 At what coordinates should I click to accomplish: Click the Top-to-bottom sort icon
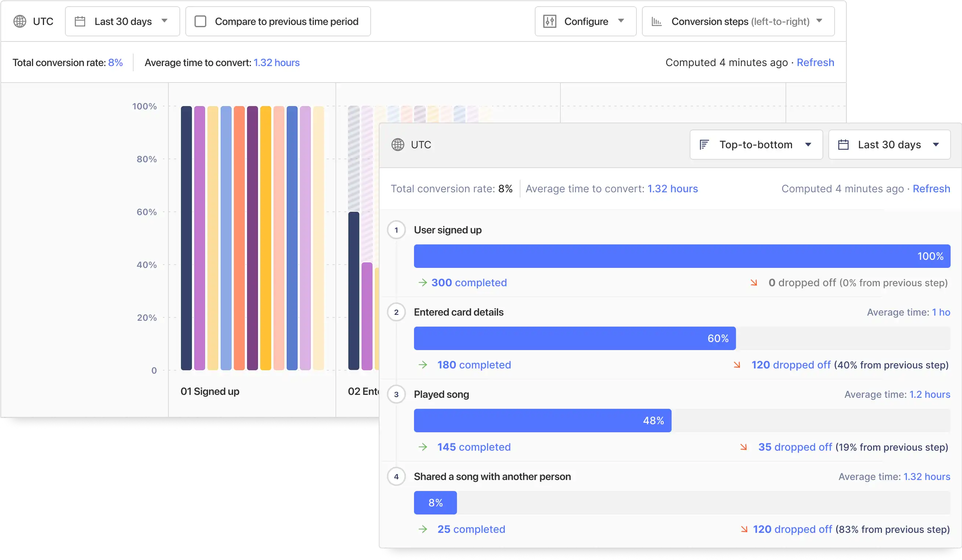point(704,145)
